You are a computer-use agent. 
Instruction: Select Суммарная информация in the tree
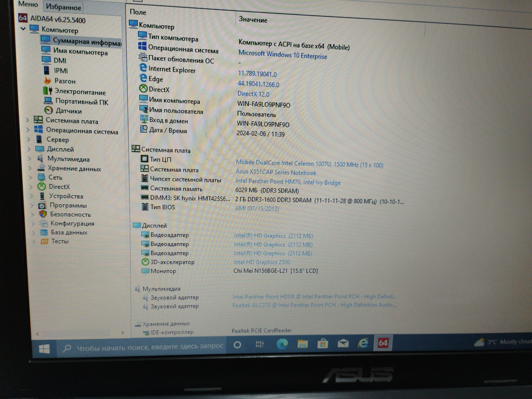point(87,42)
